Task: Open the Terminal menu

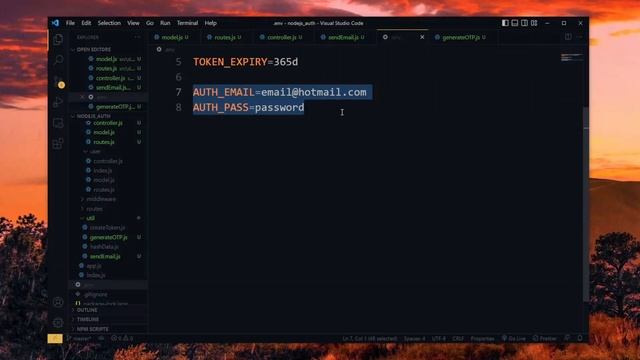Action: [x=187, y=23]
